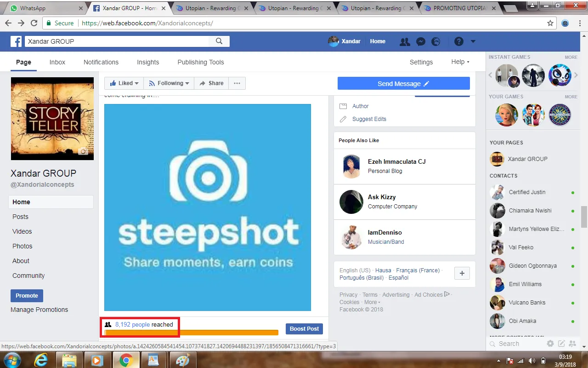
Task: Open the Friend Requests icon
Action: [x=405, y=41]
